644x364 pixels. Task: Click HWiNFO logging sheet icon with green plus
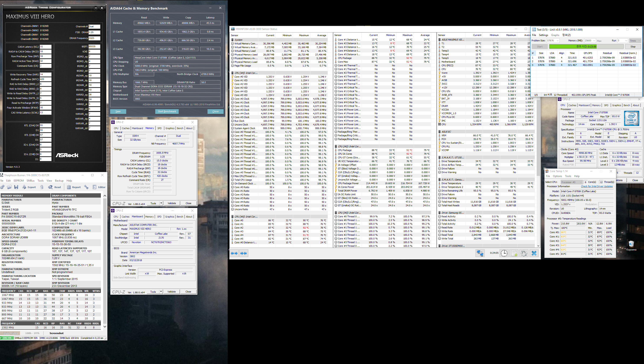(514, 253)
